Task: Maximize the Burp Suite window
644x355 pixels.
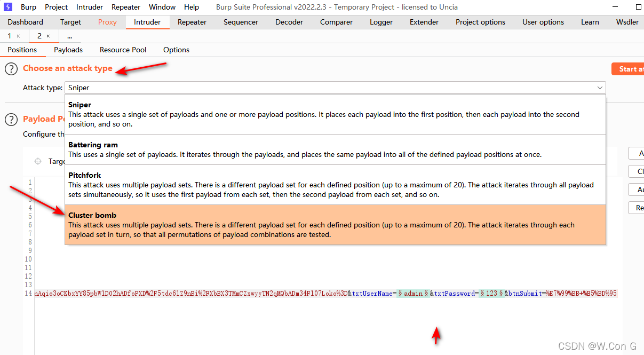Action: [x=638, y=7]
